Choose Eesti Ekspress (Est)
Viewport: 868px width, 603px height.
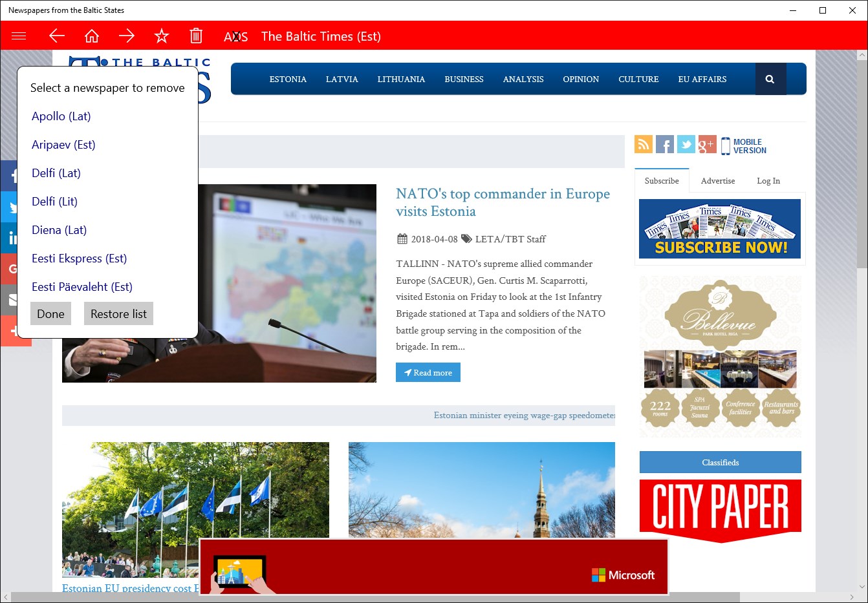coord(80,259)
